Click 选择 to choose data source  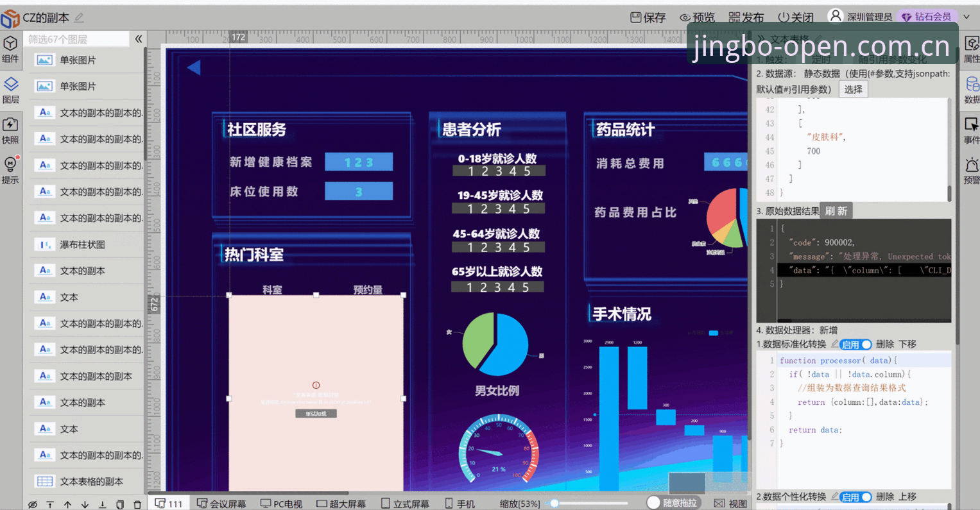coord(854,89)
